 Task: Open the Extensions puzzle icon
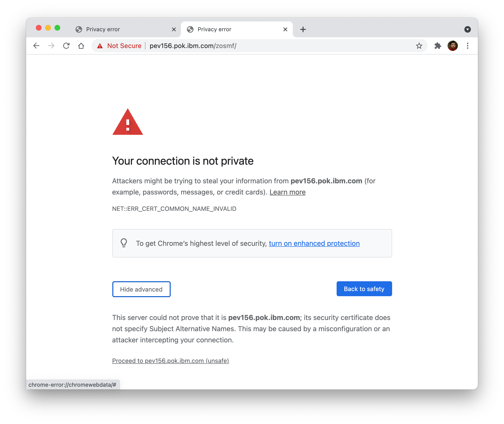[438, 46]
